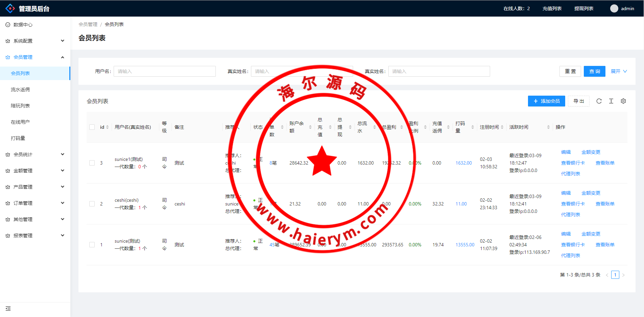Open the 流水返佣 sidebar item
644x317 pixels.
(20, 90)
